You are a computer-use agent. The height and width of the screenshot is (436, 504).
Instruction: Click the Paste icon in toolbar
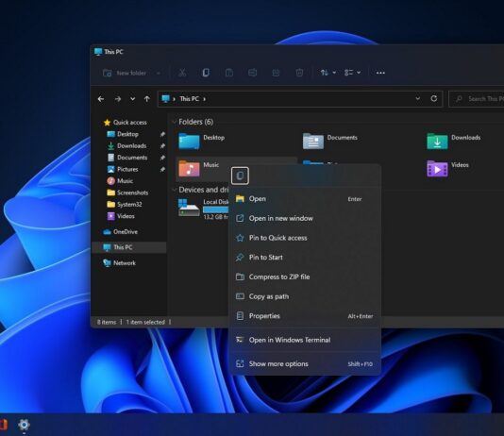(x=229, y=73)
